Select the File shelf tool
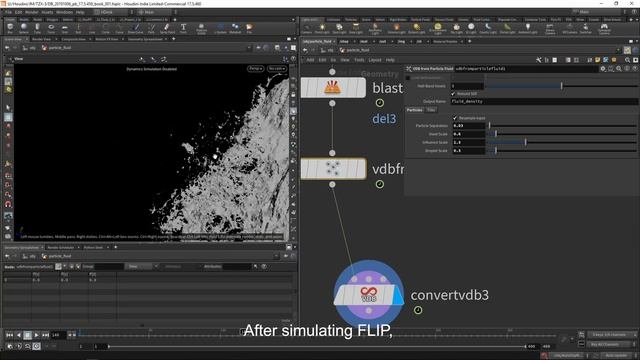640x360 pixels. (x=249, y=28)
